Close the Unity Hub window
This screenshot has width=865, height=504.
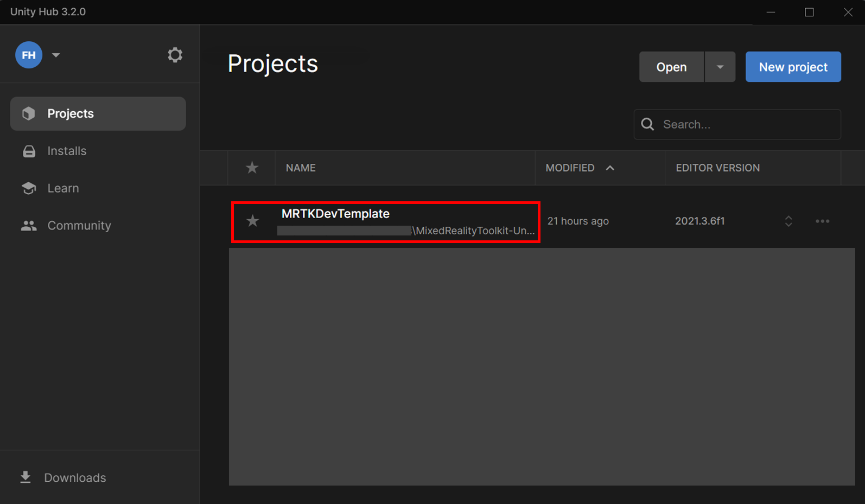[848, 12]
